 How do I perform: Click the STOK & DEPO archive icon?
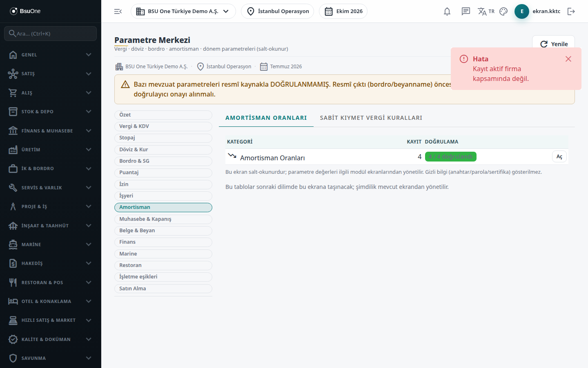click(x=13, y=112)
